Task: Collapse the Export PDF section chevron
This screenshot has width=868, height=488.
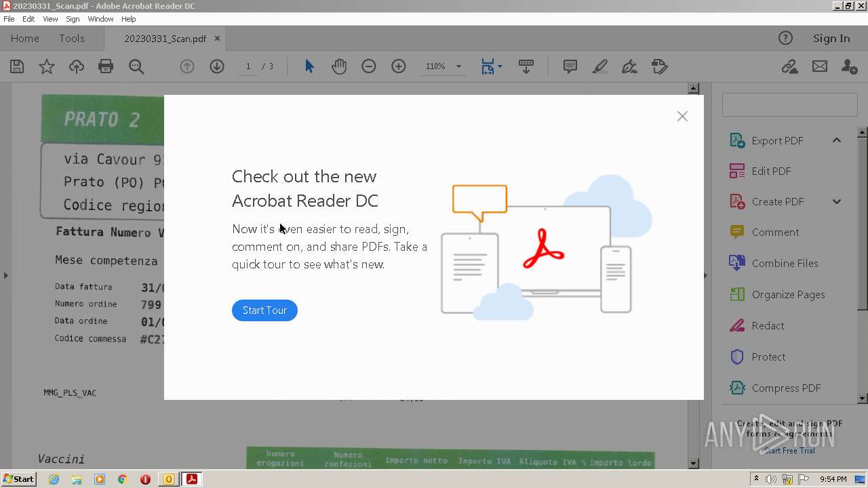Action: click(837, 140)
